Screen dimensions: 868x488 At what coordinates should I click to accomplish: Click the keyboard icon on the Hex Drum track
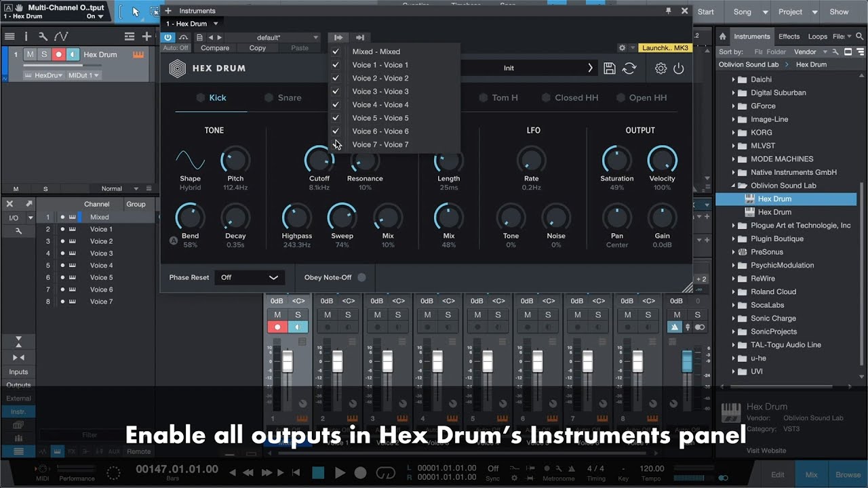tap(139, 55)
